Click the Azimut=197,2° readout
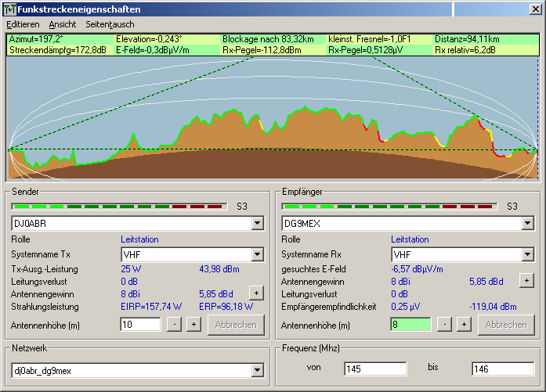The width and height of the screenshot is (546, 392). tap(36, 39)
